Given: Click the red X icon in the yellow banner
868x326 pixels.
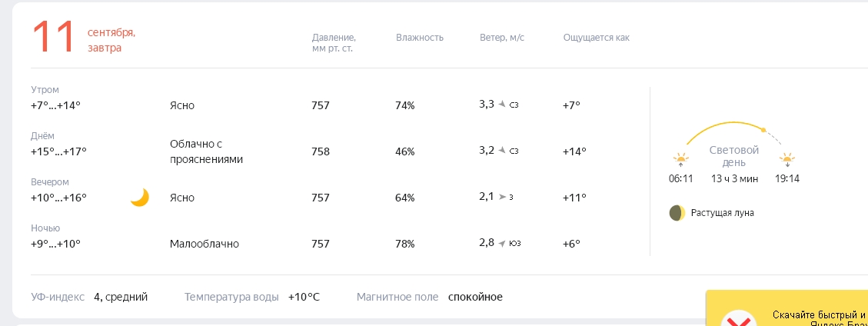Looking at the screenshot, I should [x=739, y=319].
